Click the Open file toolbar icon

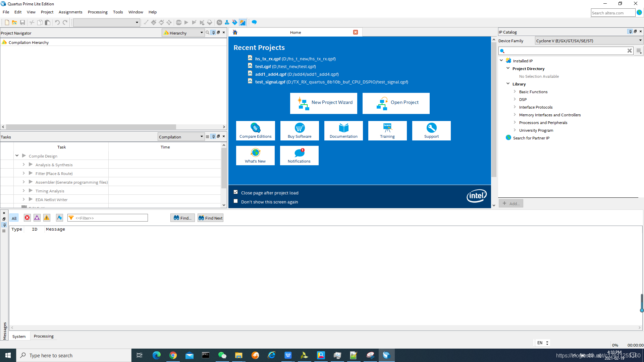pos(14,22)
